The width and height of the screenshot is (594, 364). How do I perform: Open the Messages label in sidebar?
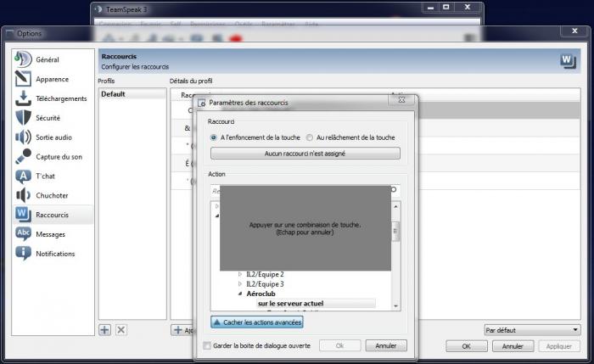[x=50, y=234]
